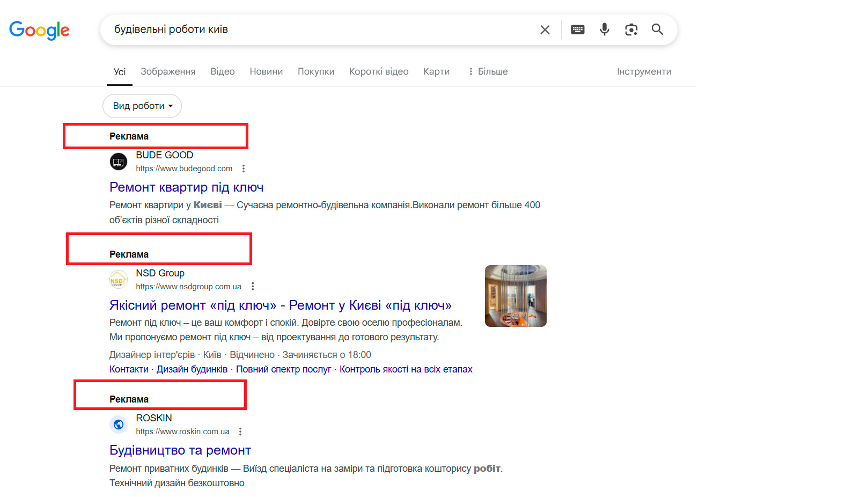Switch to the Покупки tab

tap(316, 71)
